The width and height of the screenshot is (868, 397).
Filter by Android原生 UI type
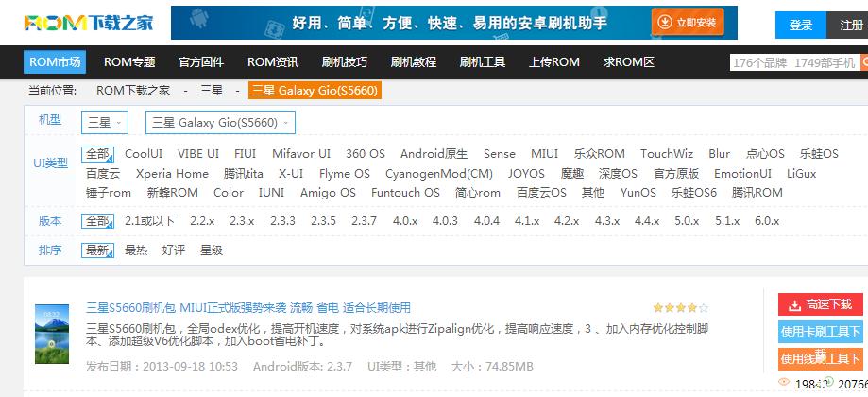pyautogui.click(x=434, y=154)
